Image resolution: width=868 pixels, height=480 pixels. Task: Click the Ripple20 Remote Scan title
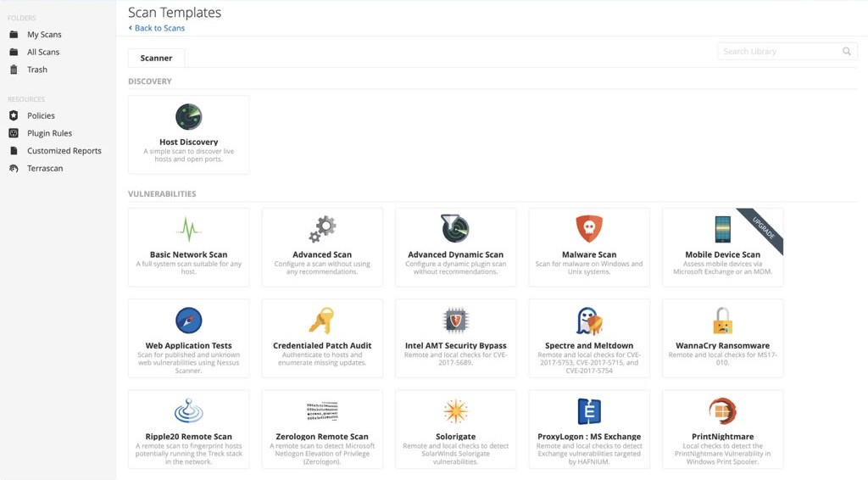(189, 436)
